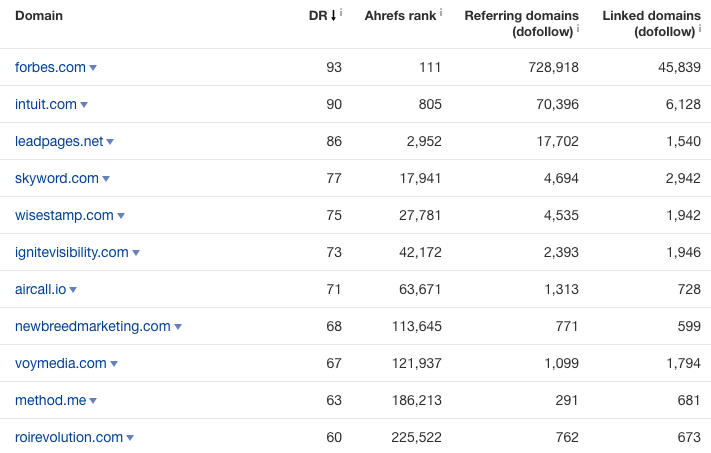Screen dimensions: 711x453
Task: Open the skyword.com domain link
Action: [x=57, y=178]
